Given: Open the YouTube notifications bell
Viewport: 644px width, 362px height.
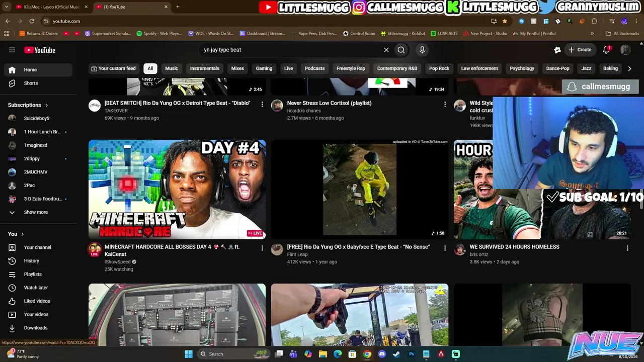Looking at the screenshot, I should 607,50.
